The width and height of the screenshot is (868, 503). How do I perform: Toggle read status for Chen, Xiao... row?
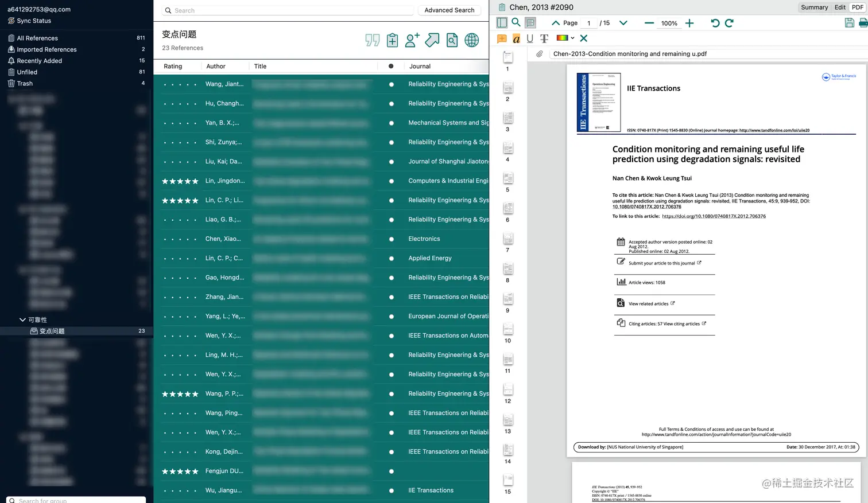(x=392, y=239)
